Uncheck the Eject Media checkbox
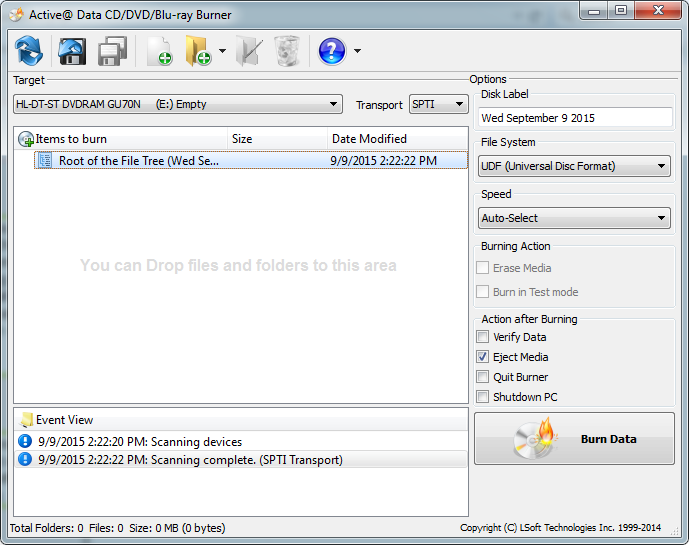 [482, 356]
